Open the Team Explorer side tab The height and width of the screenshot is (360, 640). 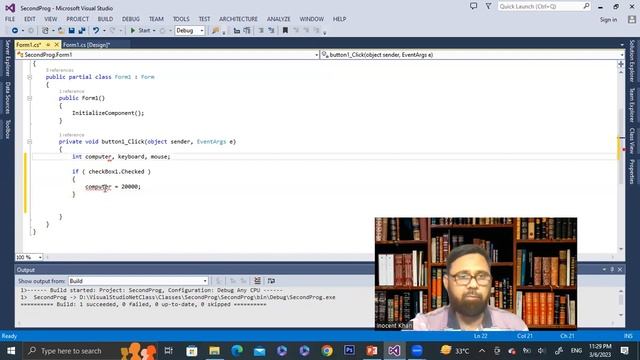pos(632,104)
